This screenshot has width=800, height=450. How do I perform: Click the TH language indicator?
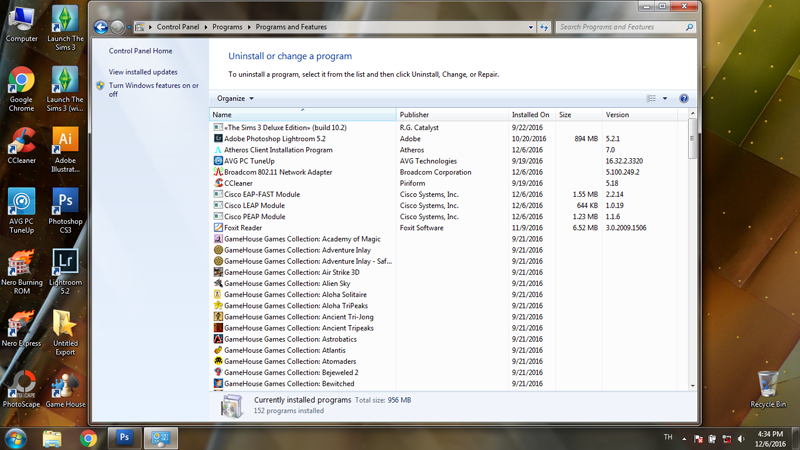(668, 437)
